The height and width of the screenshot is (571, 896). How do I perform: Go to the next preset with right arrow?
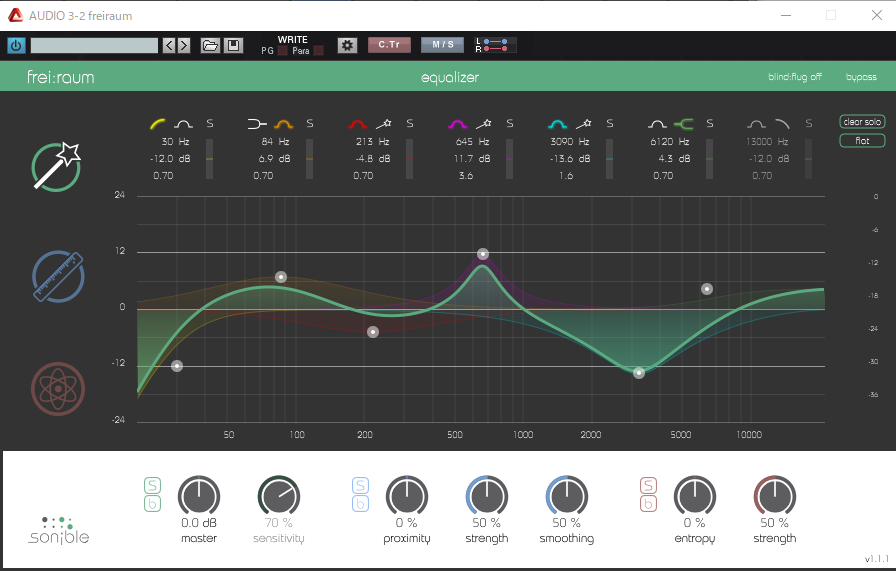tap(183, 45)
